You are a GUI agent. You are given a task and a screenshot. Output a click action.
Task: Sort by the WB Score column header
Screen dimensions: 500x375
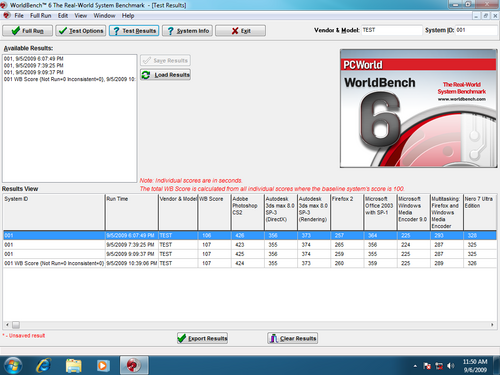(214, 212)
